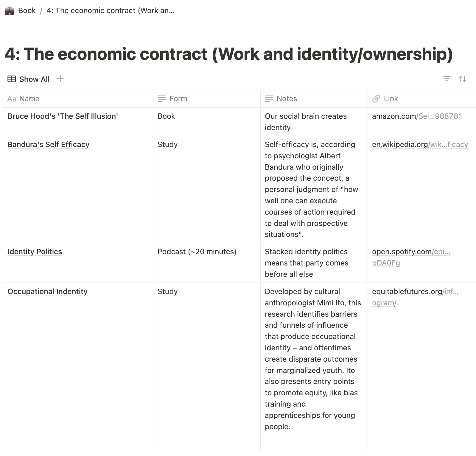The image size is (476, 456).
Task: Click the Form column text icon
Action: click(x=162, y=99)
